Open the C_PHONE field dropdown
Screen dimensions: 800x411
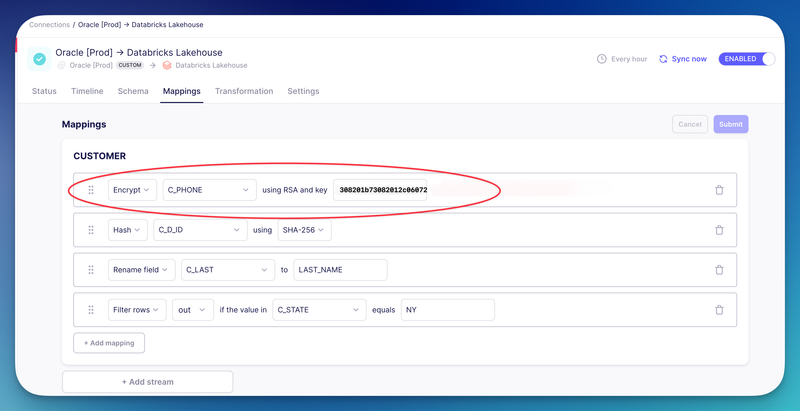pyautogui.click(x=209, y=190)
